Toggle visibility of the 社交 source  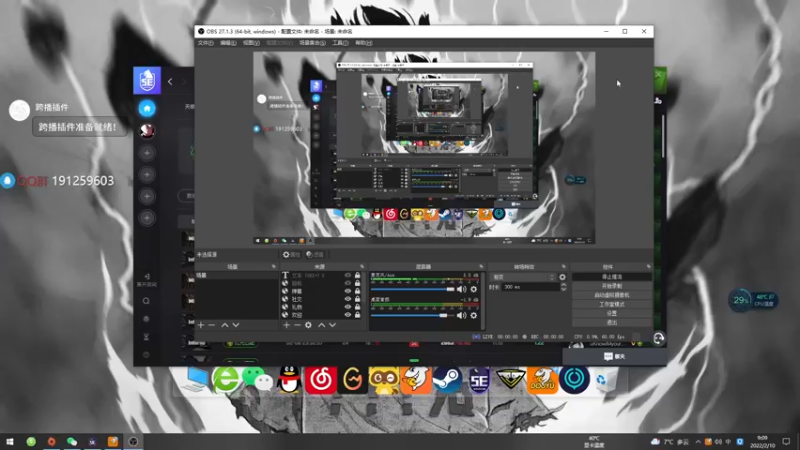[347, 299]
